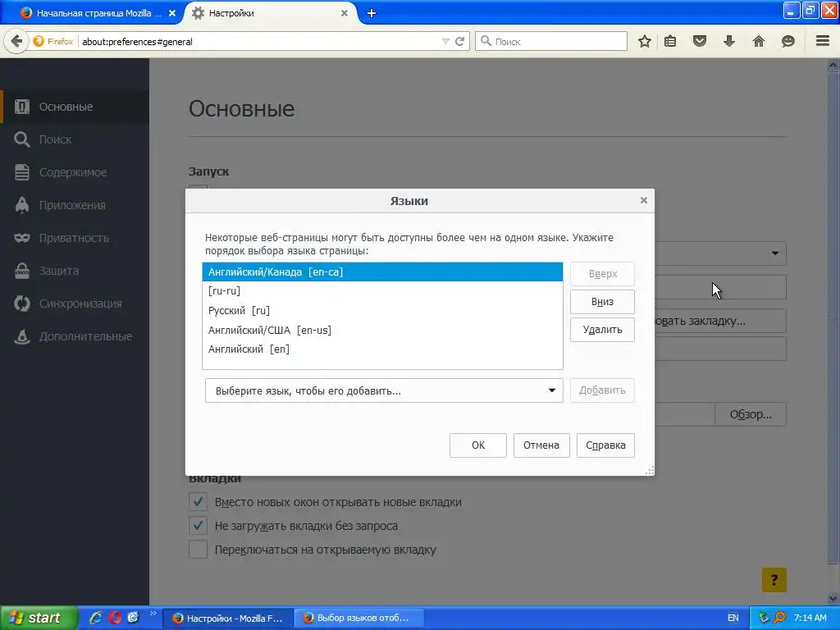Screen dimensions: 840x630
Task: Click the yellow question mark help icon
Action: pos(774,580)
